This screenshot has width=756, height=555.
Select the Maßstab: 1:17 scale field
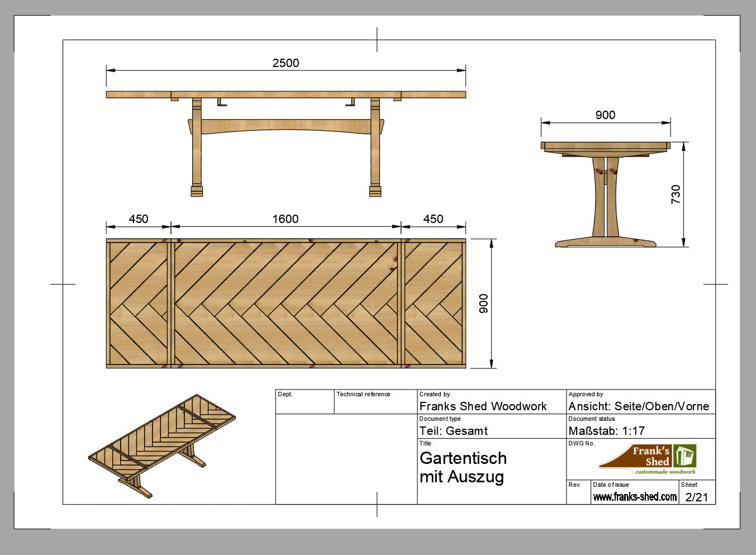[606, 431]
